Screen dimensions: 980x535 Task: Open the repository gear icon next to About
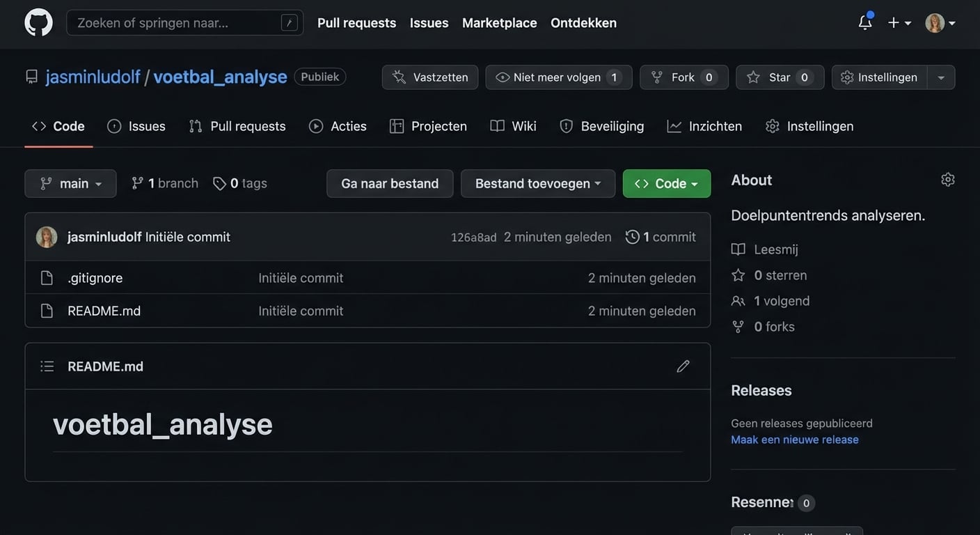pos(947,178)
